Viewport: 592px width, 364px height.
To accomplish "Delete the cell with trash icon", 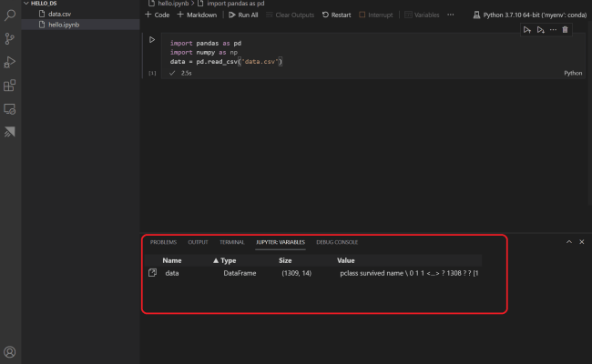I will click(x=566, y=30).
